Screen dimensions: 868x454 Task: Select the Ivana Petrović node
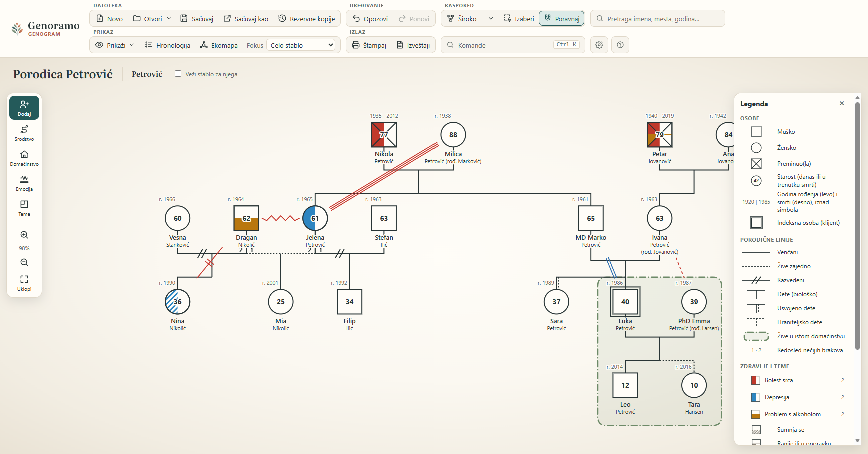coord(660,218)
